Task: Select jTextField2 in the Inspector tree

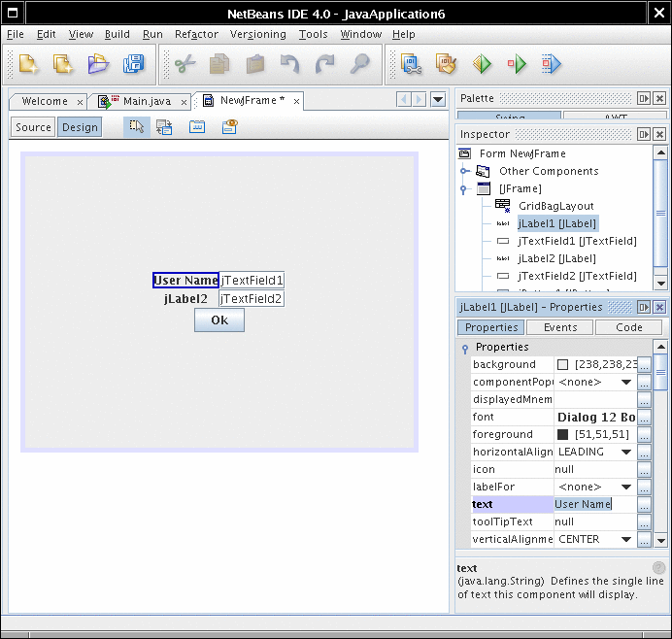Action: pos(577,276)
